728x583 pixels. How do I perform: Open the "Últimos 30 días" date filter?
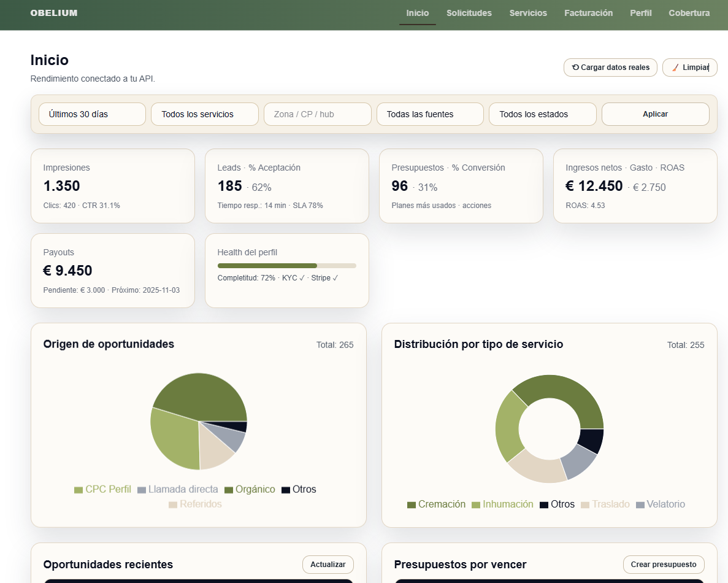[x=92, y=114]
